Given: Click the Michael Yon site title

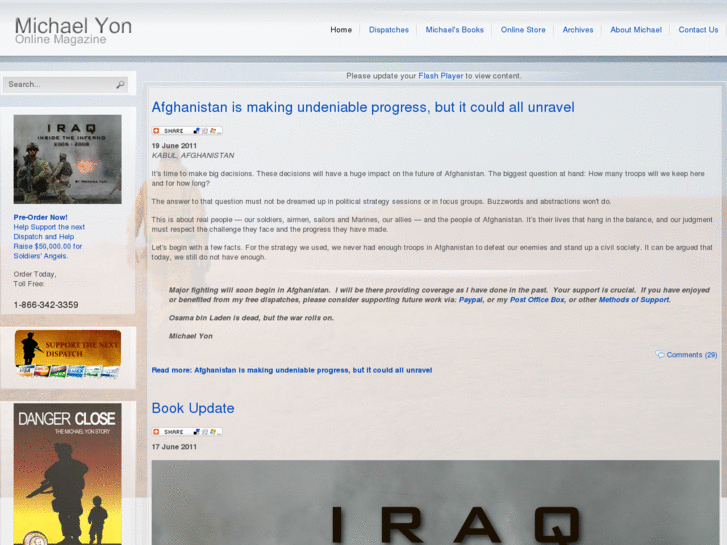Looking at the screenshot, I should pos(73,26).
